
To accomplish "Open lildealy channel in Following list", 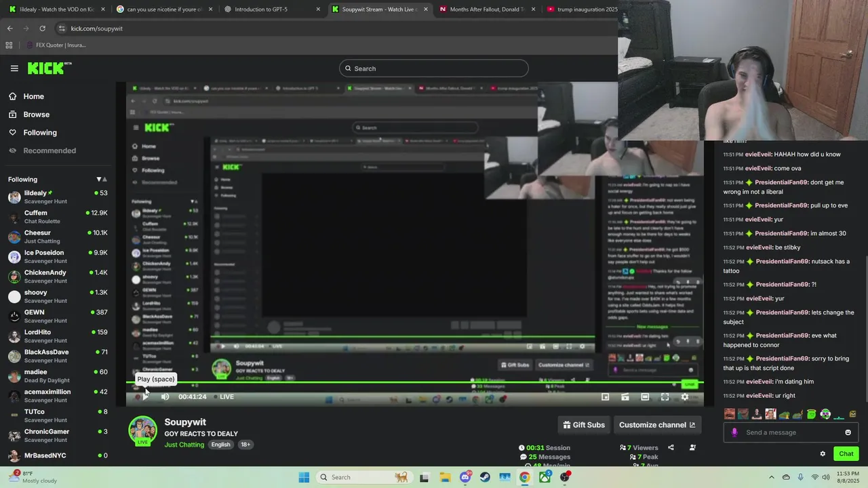I will point(57,197).
